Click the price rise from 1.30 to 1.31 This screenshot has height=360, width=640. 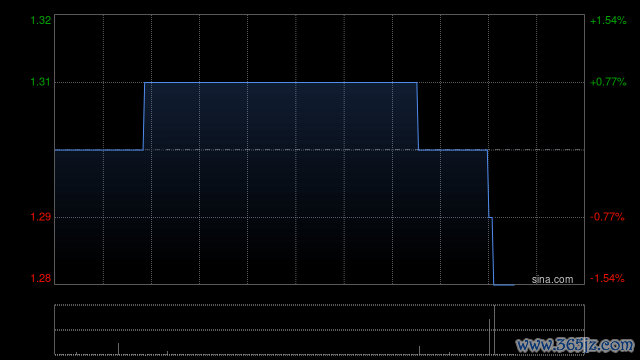coord(144,116)
